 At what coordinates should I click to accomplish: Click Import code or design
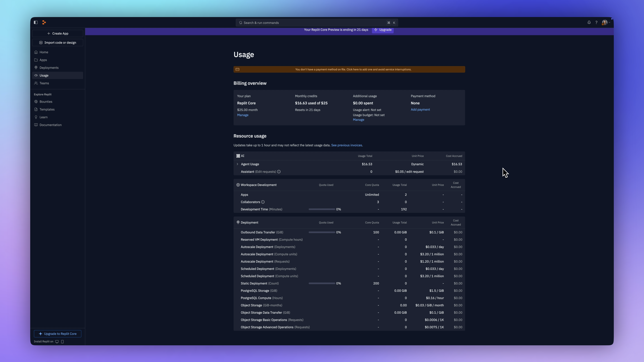coord(57,43)
